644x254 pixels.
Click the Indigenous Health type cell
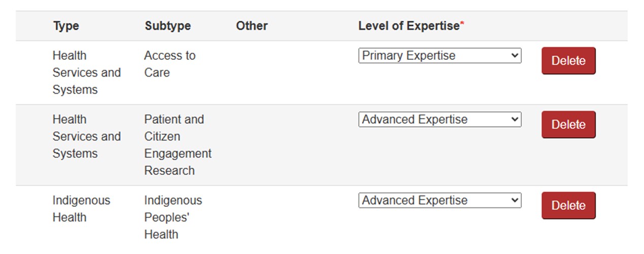[81, 209]
